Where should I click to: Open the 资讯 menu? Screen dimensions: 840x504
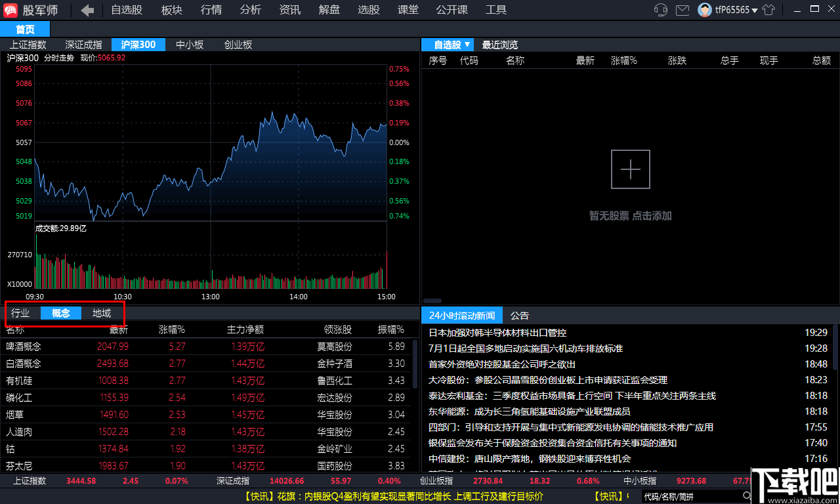pyautogui.click(x=290, y=10)
